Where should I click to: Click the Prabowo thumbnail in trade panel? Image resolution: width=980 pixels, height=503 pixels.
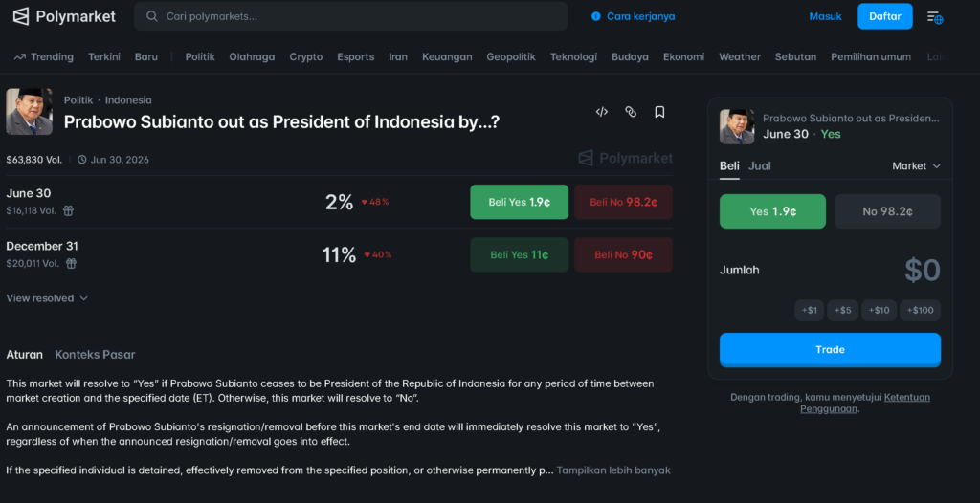coord(737,127)
